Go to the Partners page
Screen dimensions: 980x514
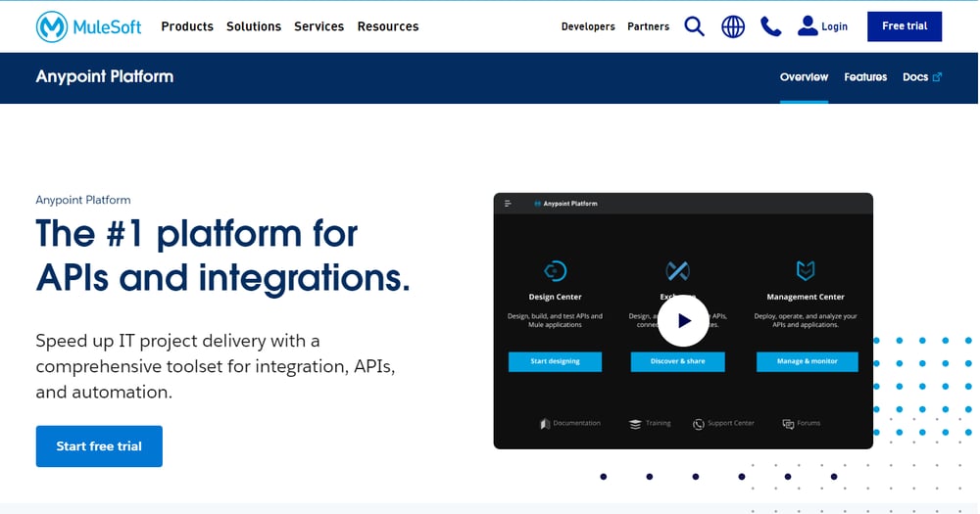(x=648, y=26)
